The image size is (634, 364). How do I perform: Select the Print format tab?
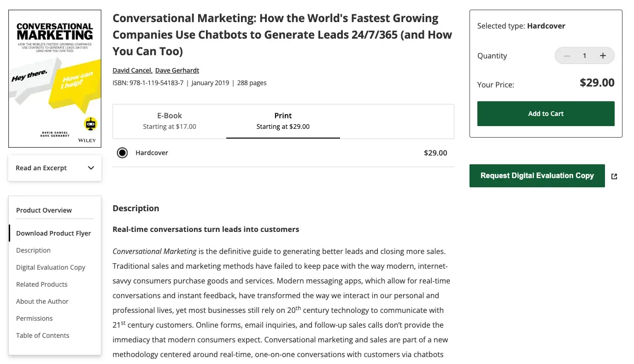coord(283,121)
